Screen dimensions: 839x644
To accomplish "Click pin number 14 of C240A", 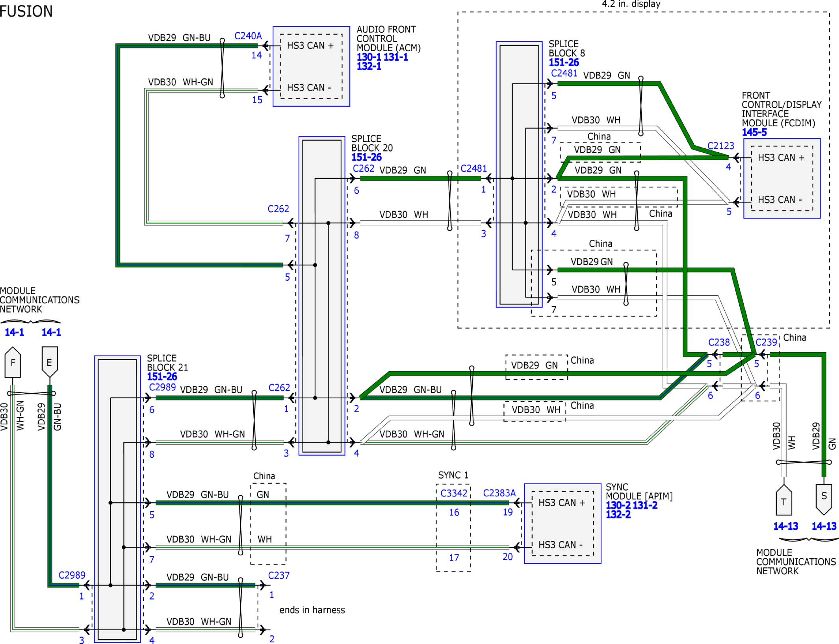I will pyautogui.click(x=256, y=56).
